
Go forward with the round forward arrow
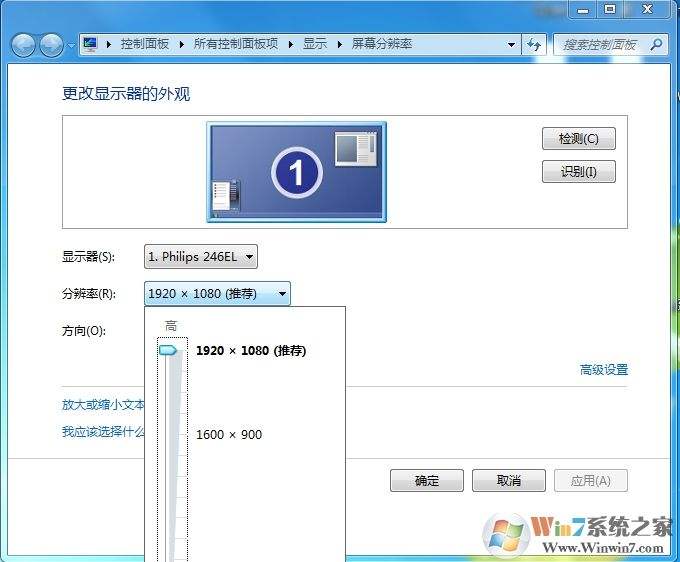point(52,45)
